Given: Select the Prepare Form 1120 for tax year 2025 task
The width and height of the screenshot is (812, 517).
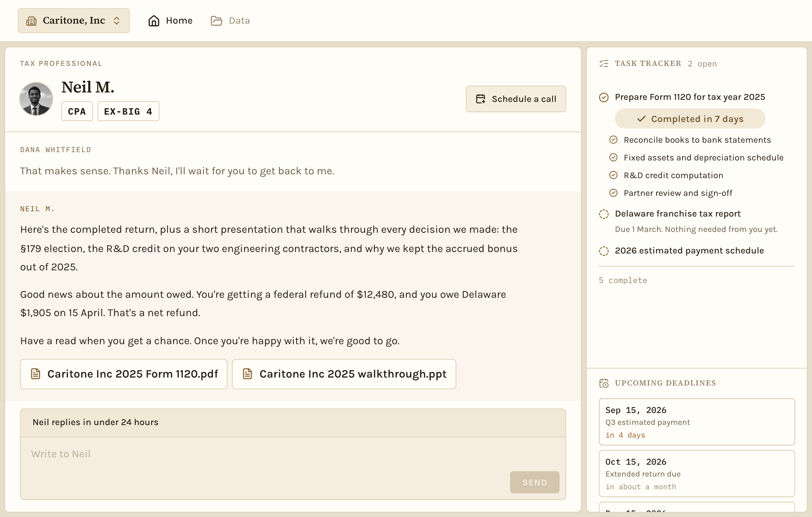Looking at the screenshot, I should pos(690,97).
